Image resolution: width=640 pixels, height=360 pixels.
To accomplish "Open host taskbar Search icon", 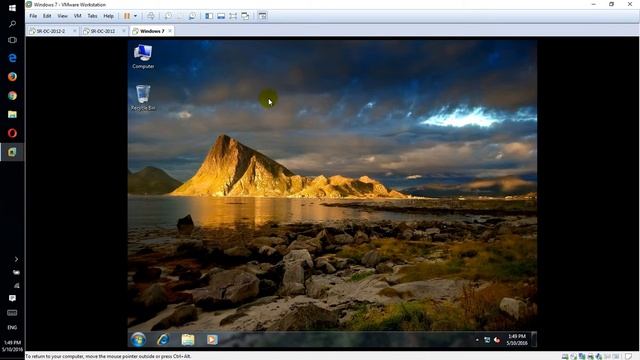I will pyautogui.click(x=12, y=24).
